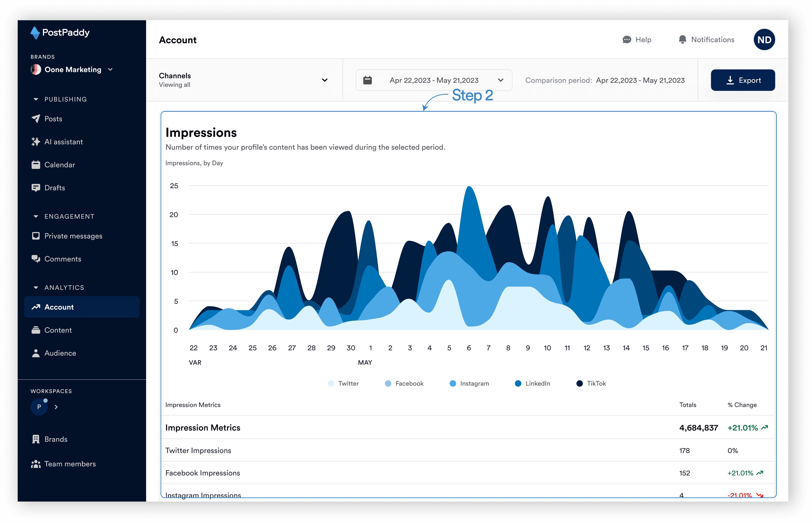812x523 pixels.
Task: Click the Help chat bubble icon
Action: coord(626,40)
